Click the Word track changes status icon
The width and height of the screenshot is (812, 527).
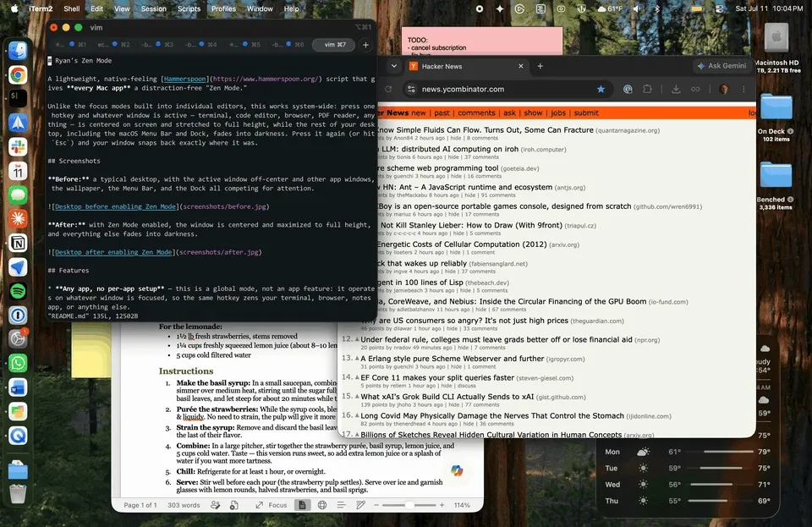coord(216,505)
